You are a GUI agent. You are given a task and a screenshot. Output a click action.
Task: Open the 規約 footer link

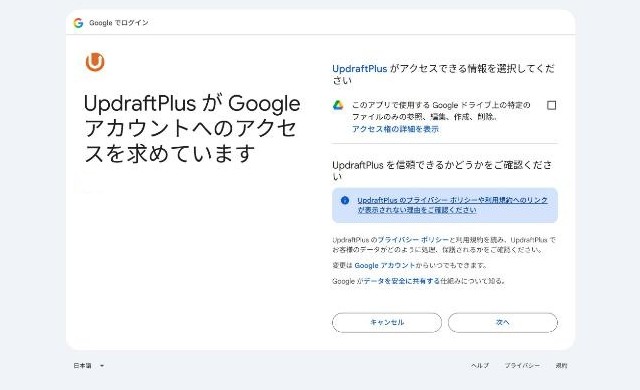tap(561, 366)
